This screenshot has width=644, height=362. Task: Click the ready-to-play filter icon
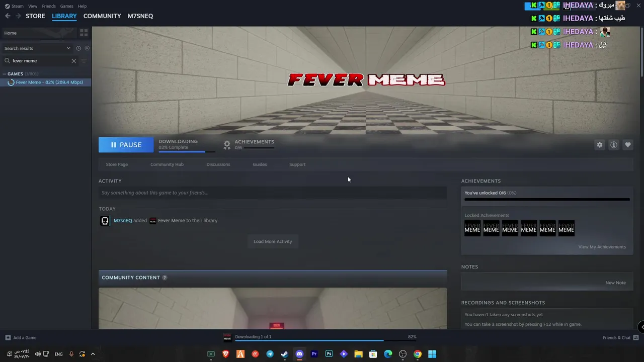click(x=87, y=48)
